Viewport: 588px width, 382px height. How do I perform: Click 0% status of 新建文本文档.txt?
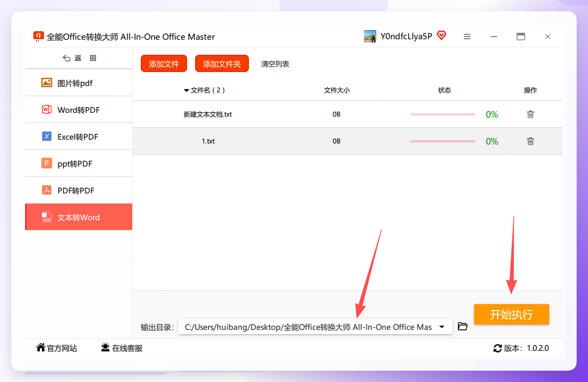(492, 114)
